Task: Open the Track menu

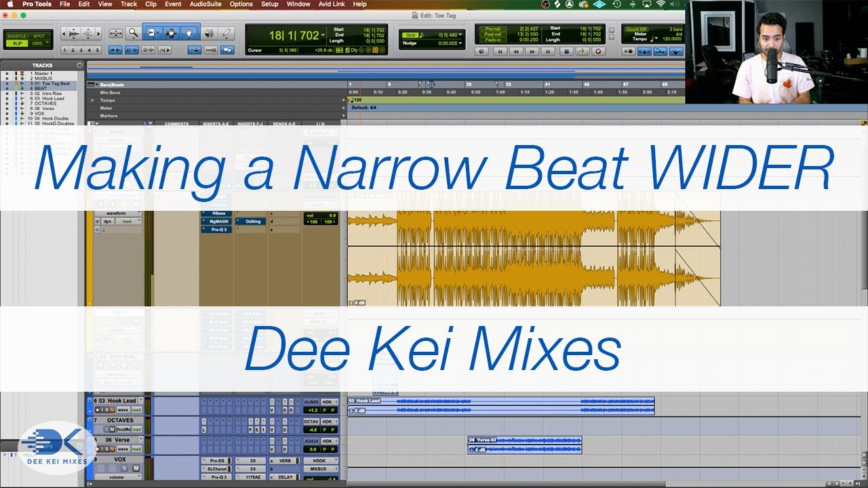Action: click(129, 4)
